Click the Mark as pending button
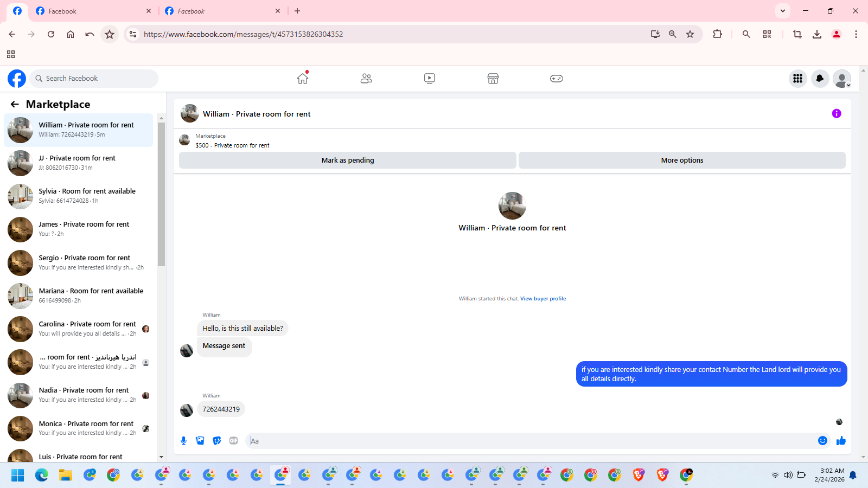This screenshot has width=868, height=488. (348, 160)
